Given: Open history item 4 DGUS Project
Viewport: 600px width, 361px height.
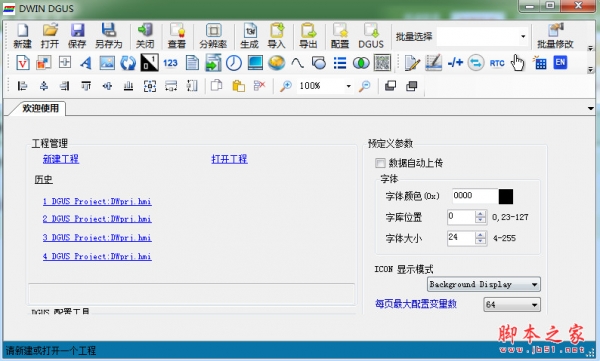Looking at the screenshot, I should (97, 256).
